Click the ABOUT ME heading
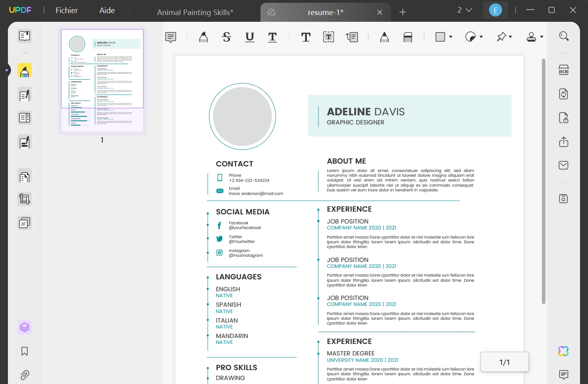The image size is (588, 384). [x=346, y=161]
